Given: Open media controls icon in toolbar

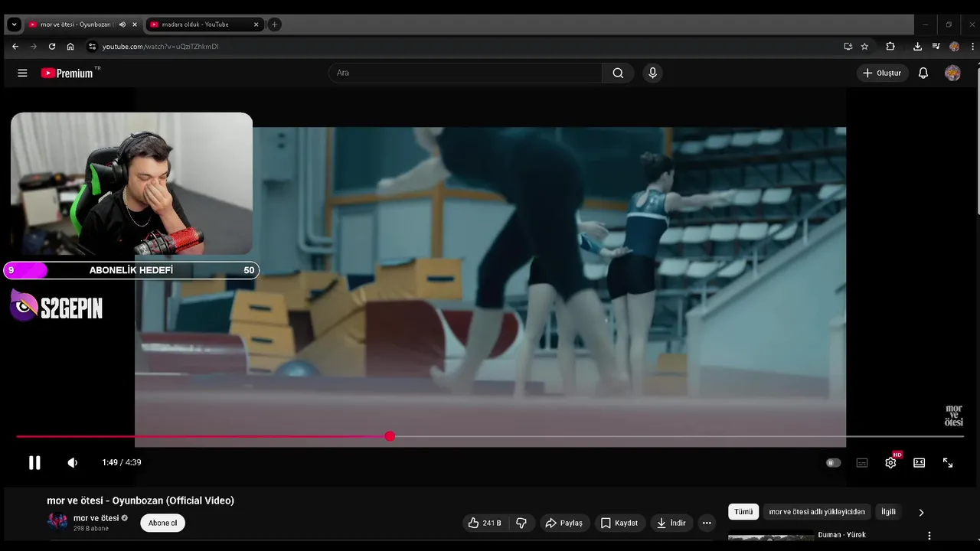Looking at the screenshot, I should [x=936, y=47].
